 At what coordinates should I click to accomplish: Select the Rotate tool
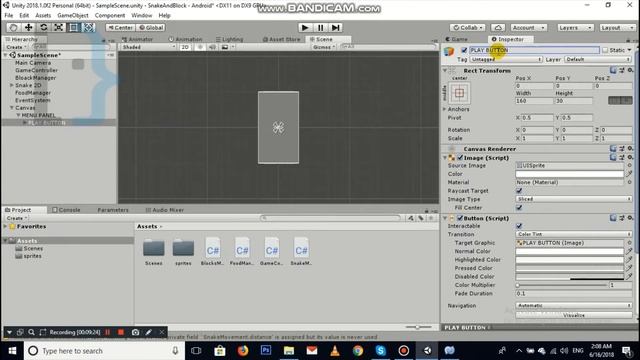pos(43,27)
